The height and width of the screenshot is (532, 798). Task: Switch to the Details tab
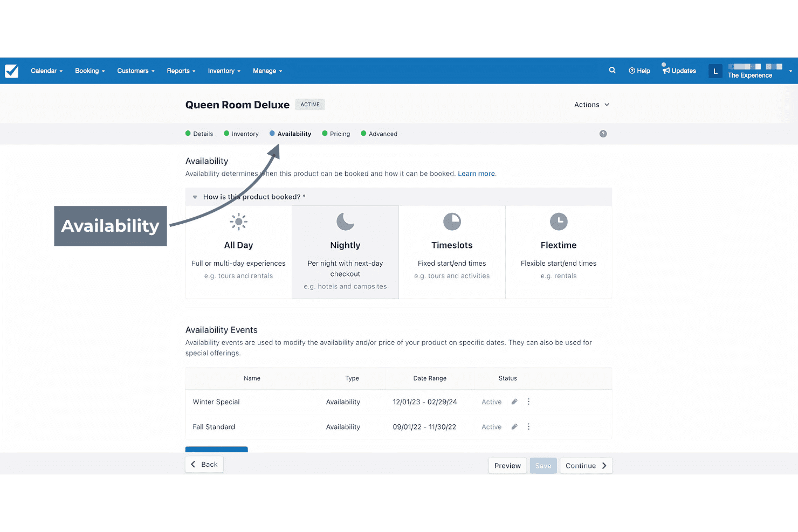[199, 134]
